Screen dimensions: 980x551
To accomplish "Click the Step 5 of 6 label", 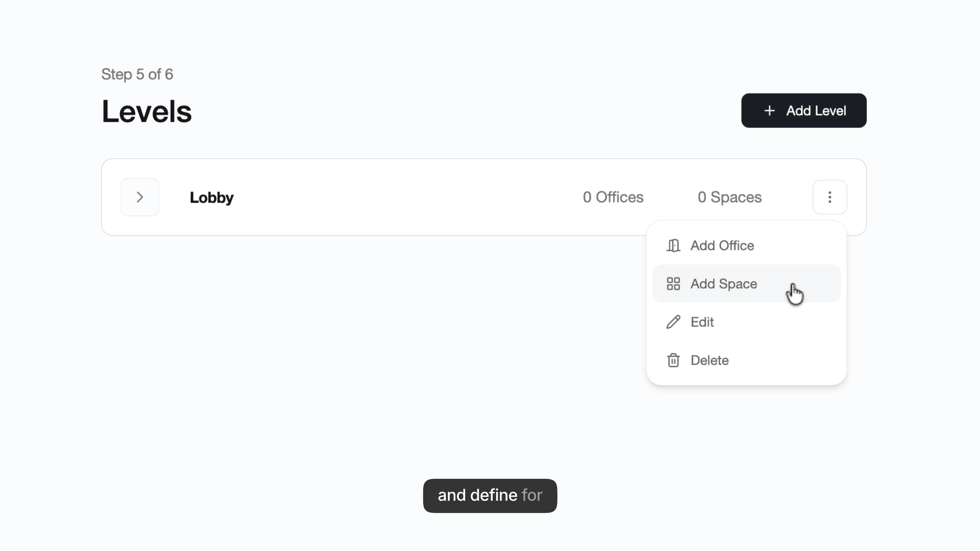I will (x=137, y=74).
